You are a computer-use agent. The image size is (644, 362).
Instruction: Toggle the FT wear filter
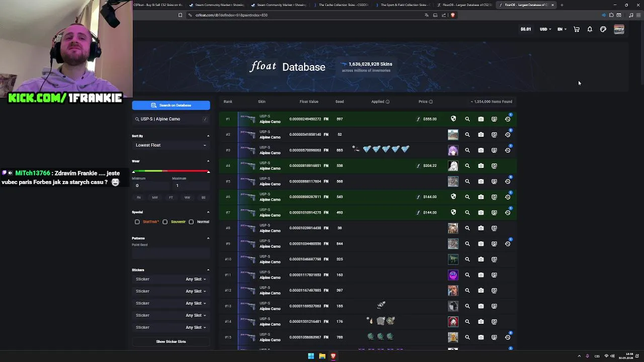pyautogui.click(x=171, y=198)
